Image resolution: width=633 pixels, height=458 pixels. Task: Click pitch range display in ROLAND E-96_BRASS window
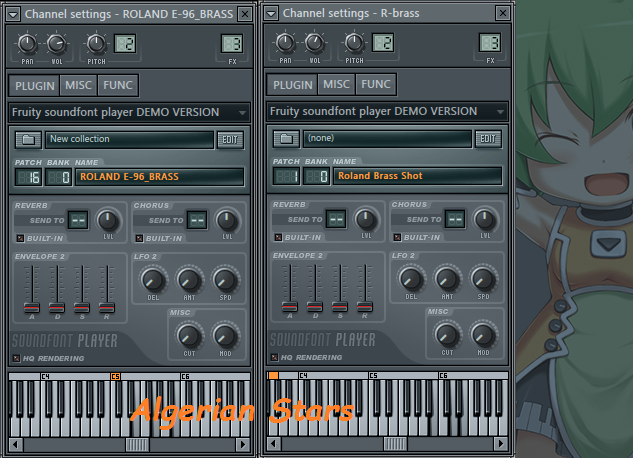(x=125, y=44)
